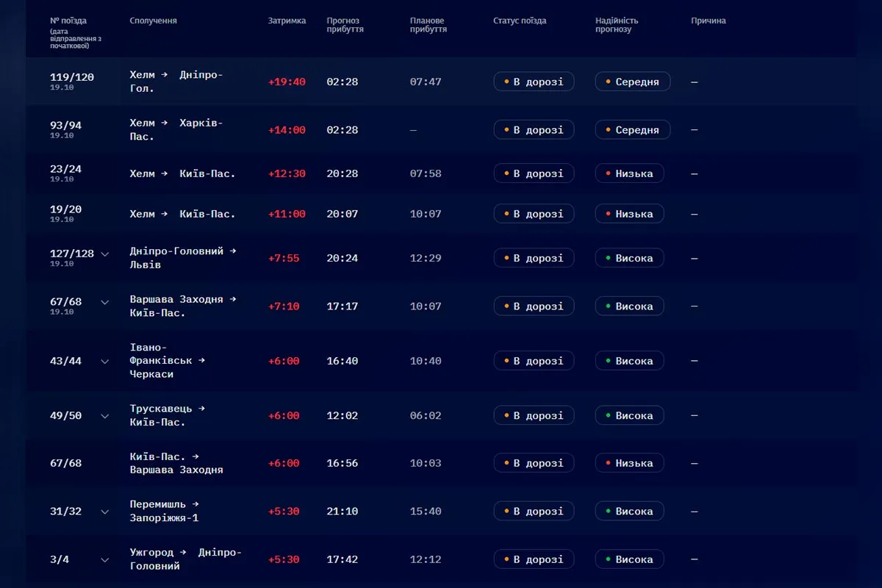Expand the train 3/4 row chevron
The width and height of the screenshot is (882, 588).
(x=105, y=560)
